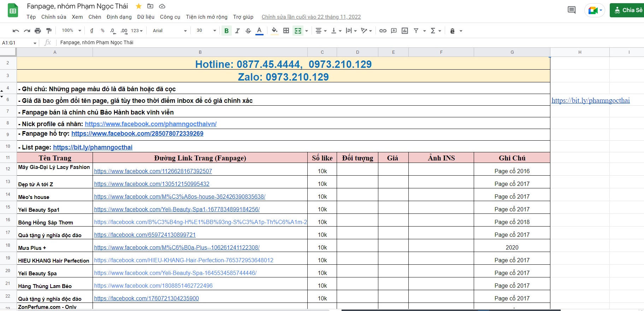Toggle strikethrough formatting

point(248,31)
